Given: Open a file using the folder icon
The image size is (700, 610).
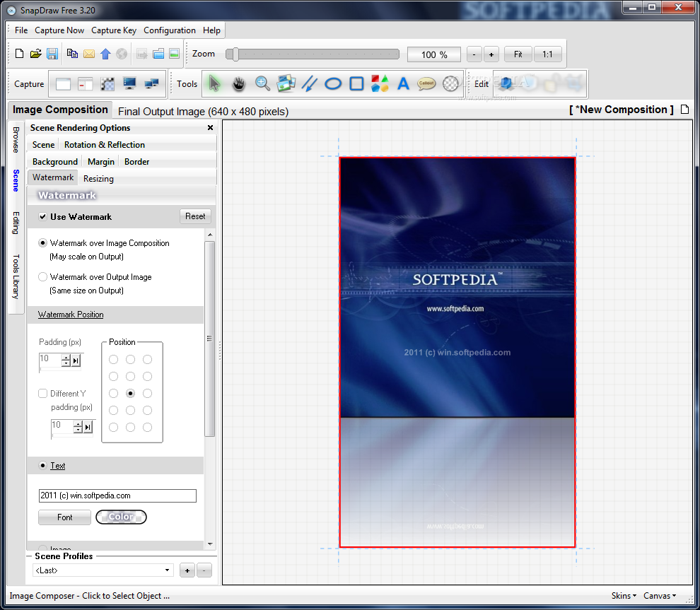Looking at the screenshot, I should (36, 54).
